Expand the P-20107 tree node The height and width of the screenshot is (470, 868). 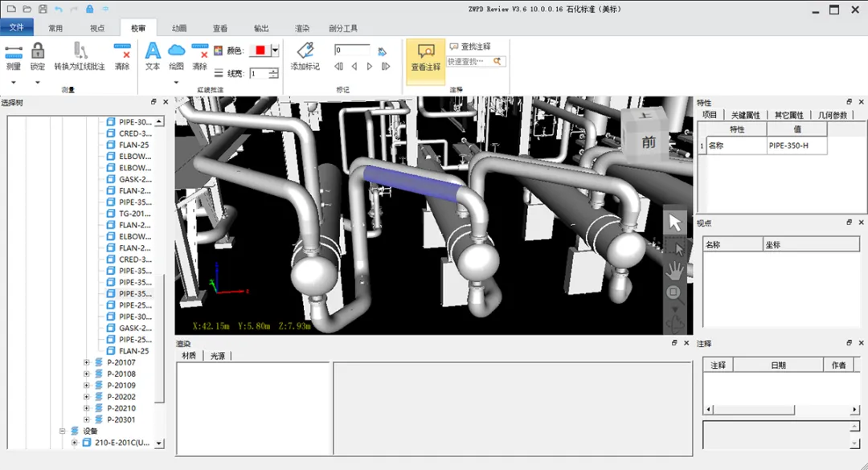86,362
